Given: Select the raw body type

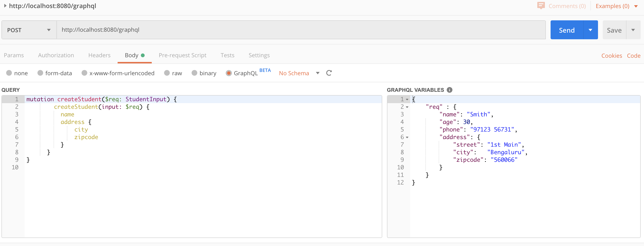Looking at the screenshot, I should (167, 73).
